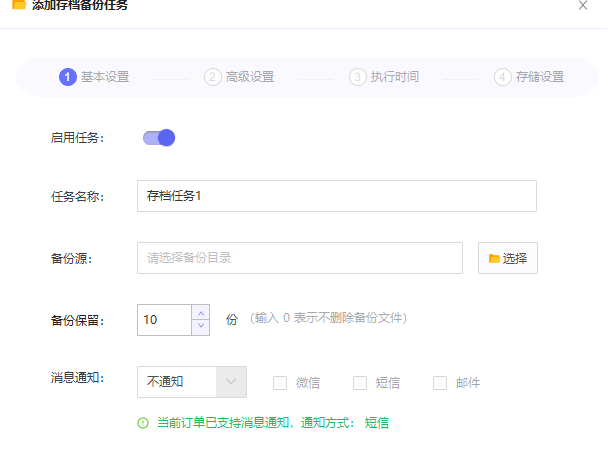610x456 pixels.
Task: Go to step 2 高级设置
Action: [239, 77]
